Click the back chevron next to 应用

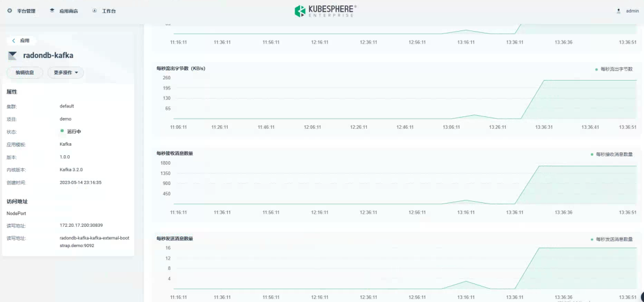click(14, 41)
